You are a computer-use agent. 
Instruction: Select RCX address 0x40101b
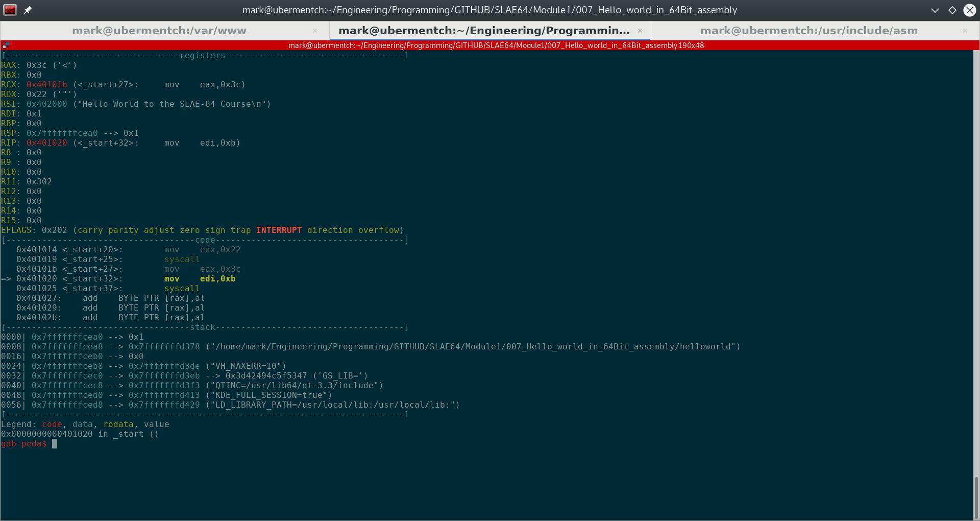click(x=47, y=85)
